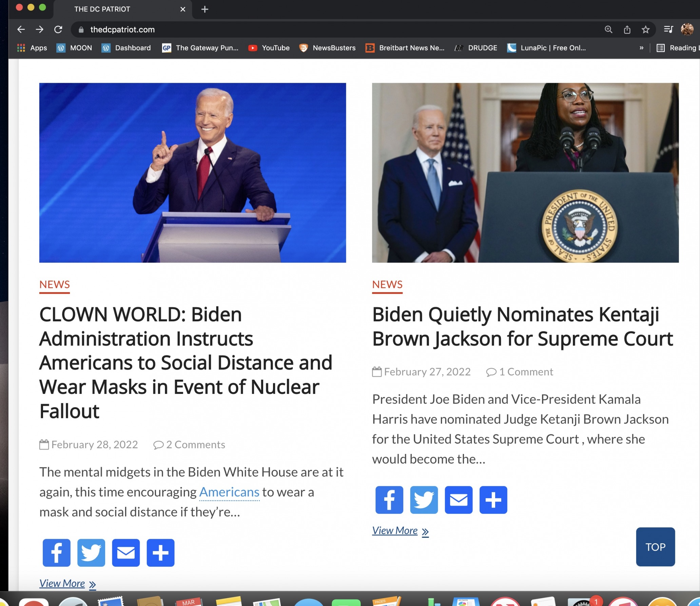The height and width of the screenshot is (606, 700).
Task: Open the Keynote dock icon
Action: [466, 602]
